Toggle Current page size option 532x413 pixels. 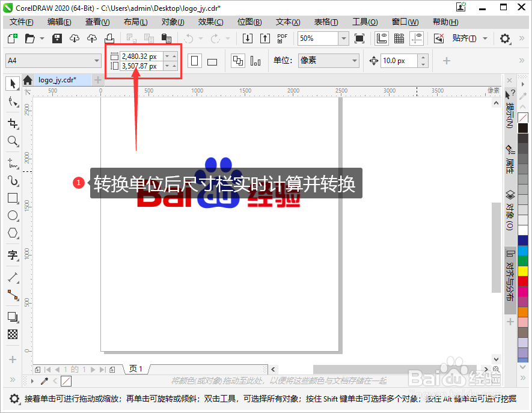[x=255, y=61]
